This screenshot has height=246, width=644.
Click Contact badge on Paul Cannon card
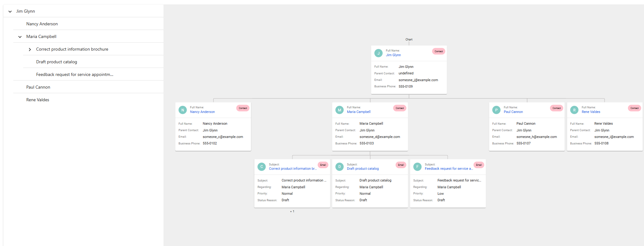click(556, 108)
